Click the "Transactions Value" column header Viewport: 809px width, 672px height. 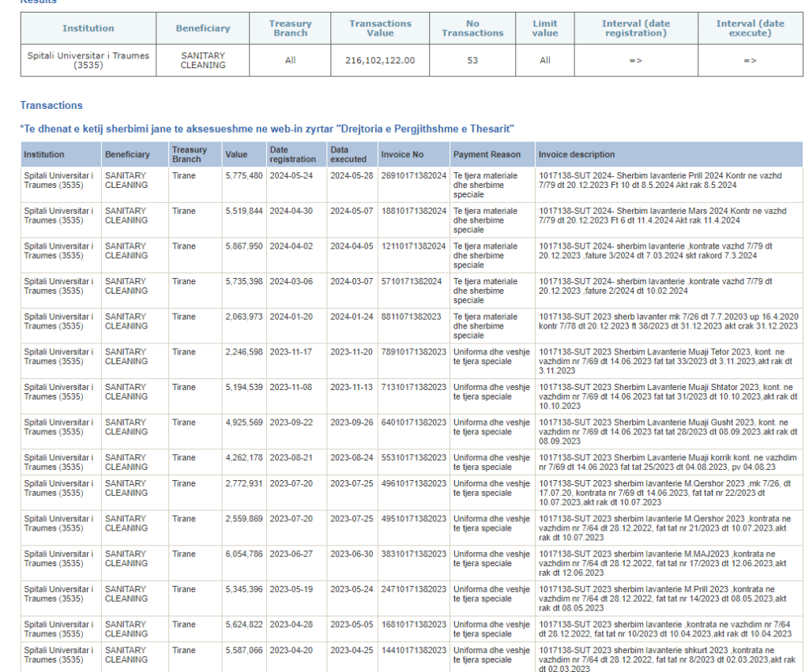coord(380,28)
